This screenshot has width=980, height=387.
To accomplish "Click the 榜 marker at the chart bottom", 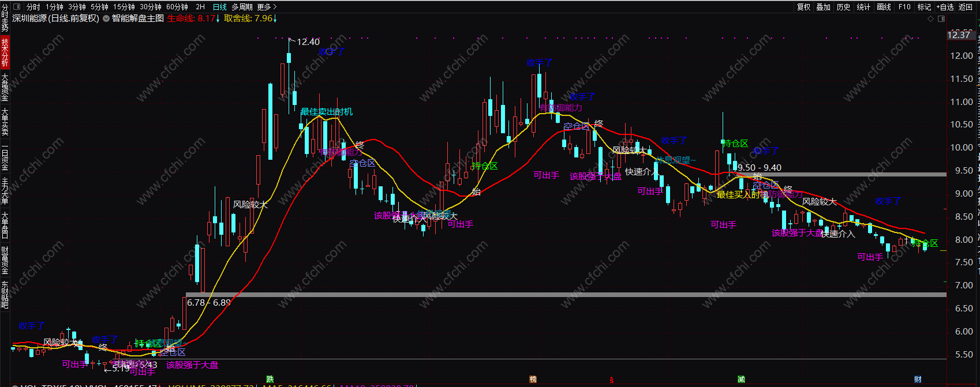I will pyautogui.click(x=533, y=379).
